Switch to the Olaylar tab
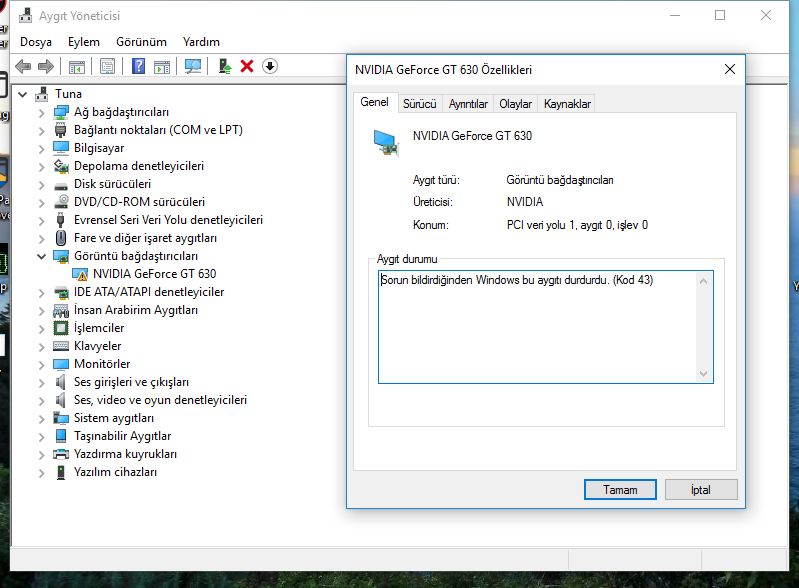This screenshot has width=799, height=588. (x=515, y=104)
